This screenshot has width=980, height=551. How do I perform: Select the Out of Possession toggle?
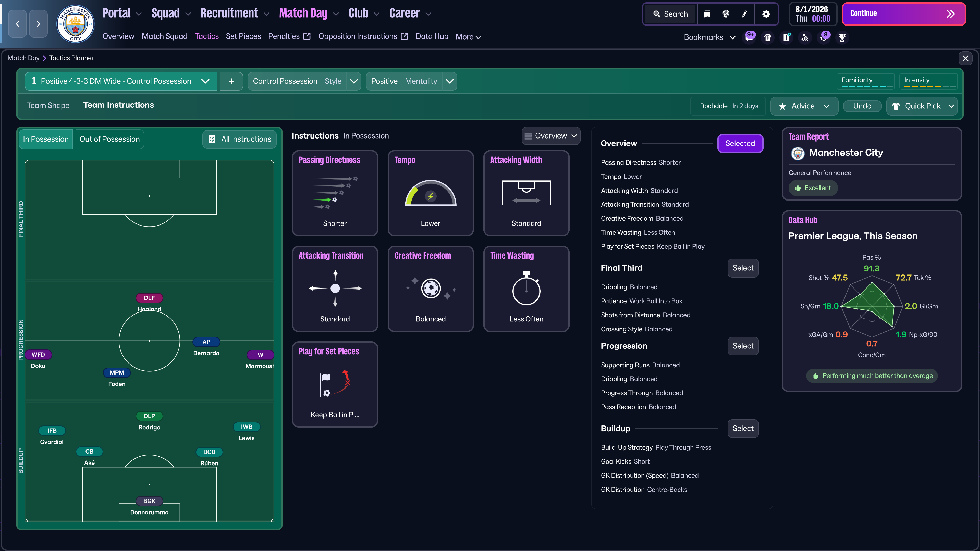[109, 139]
